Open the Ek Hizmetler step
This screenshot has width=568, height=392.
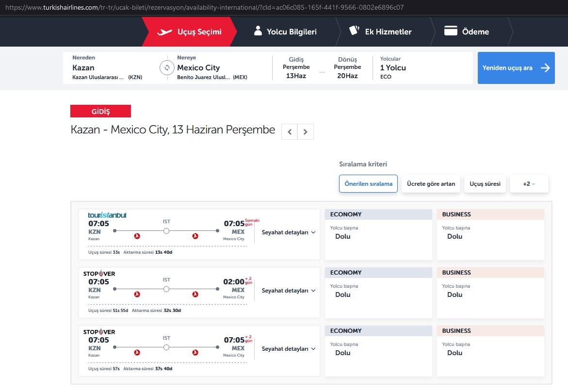tap(380, 32)
